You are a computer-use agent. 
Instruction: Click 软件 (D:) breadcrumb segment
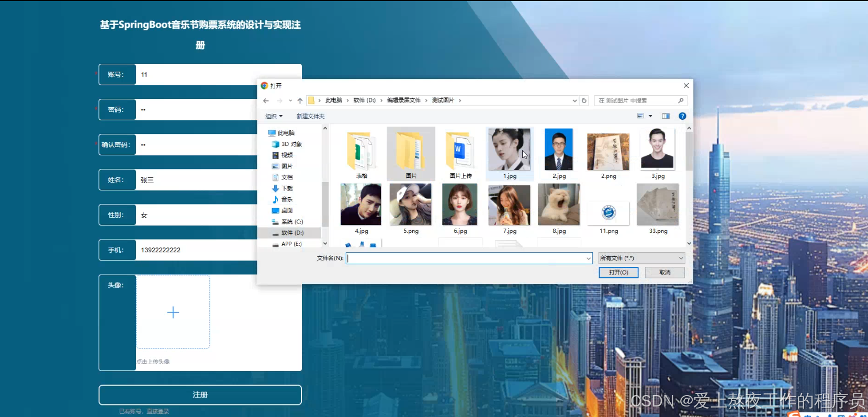coord(364,100)
